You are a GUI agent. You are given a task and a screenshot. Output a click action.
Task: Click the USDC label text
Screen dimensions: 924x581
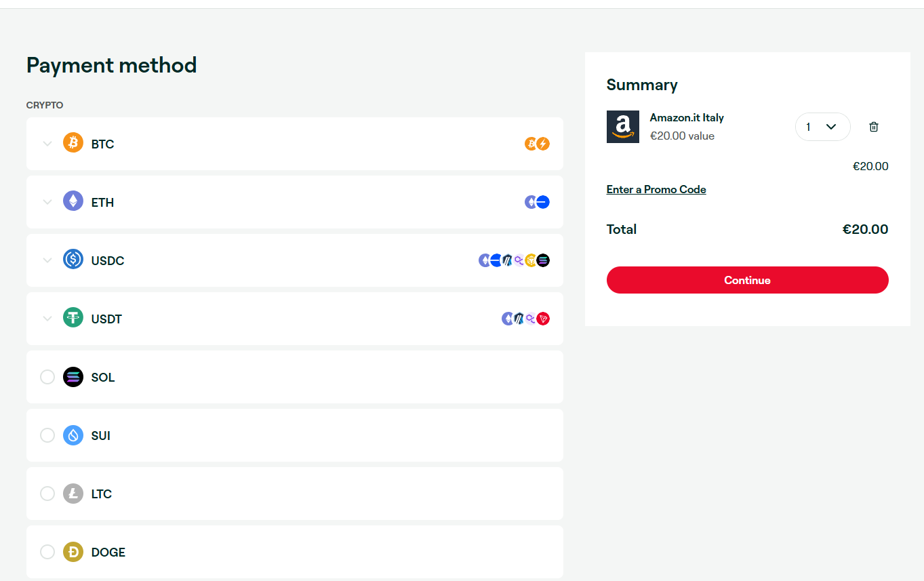coord(108,260)
